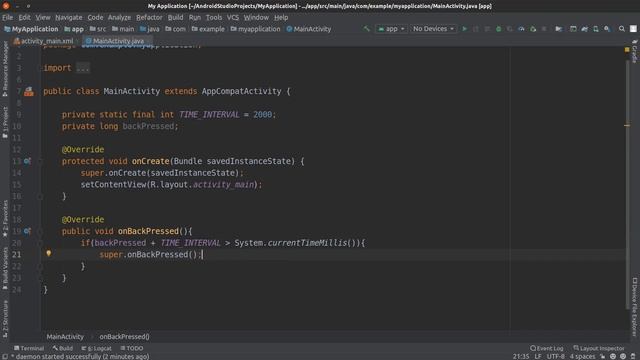
Task: Open the Navigate menu
Action: [69, 18]
